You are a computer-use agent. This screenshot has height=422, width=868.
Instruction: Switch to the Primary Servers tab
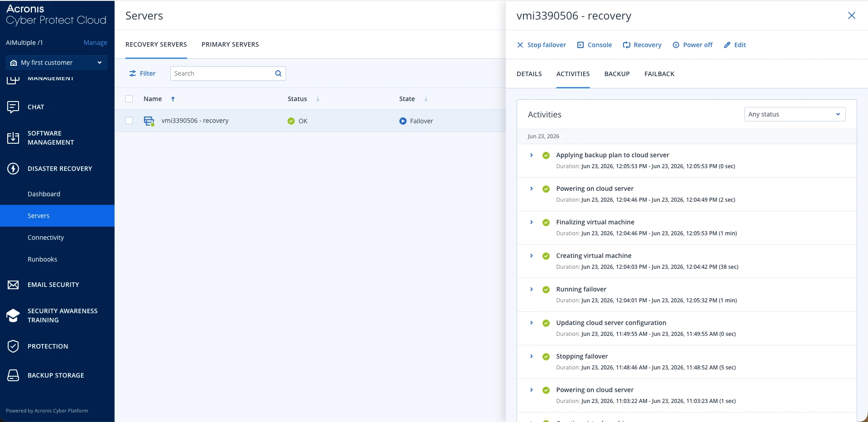(x=230, y=44)
